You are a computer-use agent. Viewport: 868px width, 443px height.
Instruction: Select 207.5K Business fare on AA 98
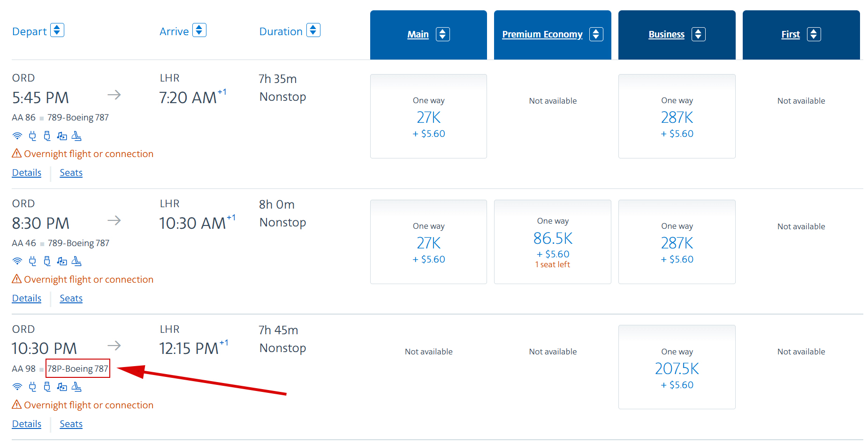[677, 367]
